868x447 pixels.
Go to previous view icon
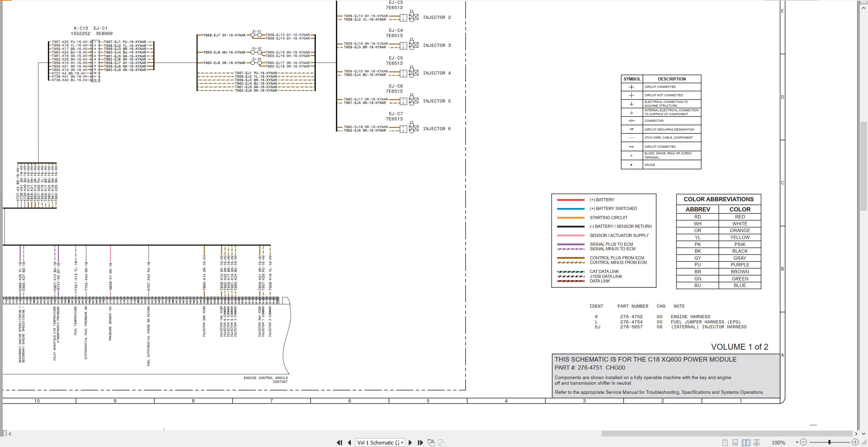pos(431,443)
